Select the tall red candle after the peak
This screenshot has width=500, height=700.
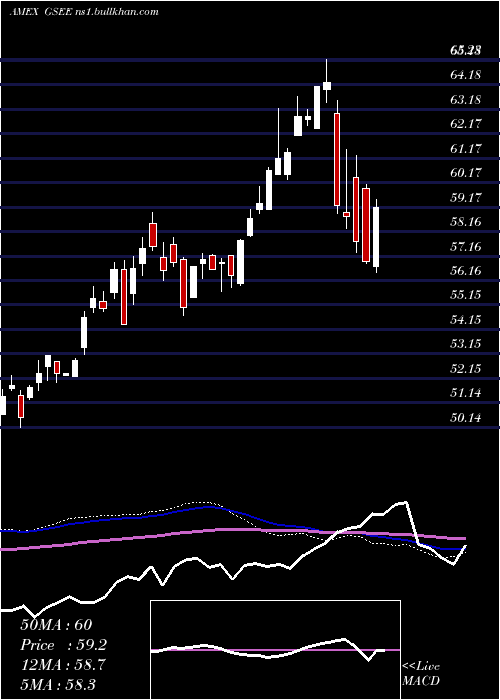tap(337, 160)
